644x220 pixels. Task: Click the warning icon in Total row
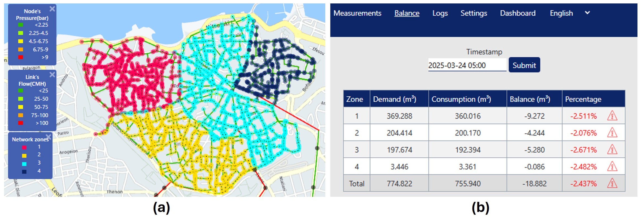(612, 183)
